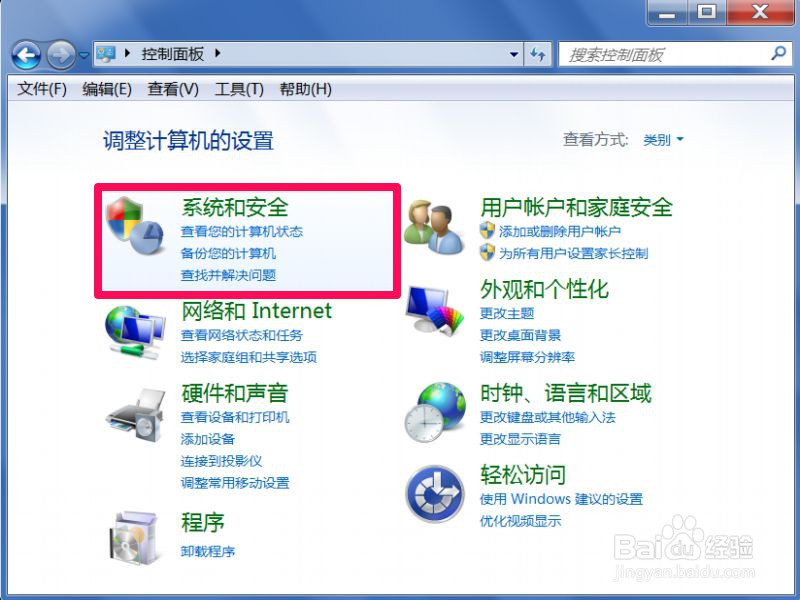The height and width of the screenshot is (600, 800).
Task: Expand the 类别 view-by dropdown
Action: [663, 139]
